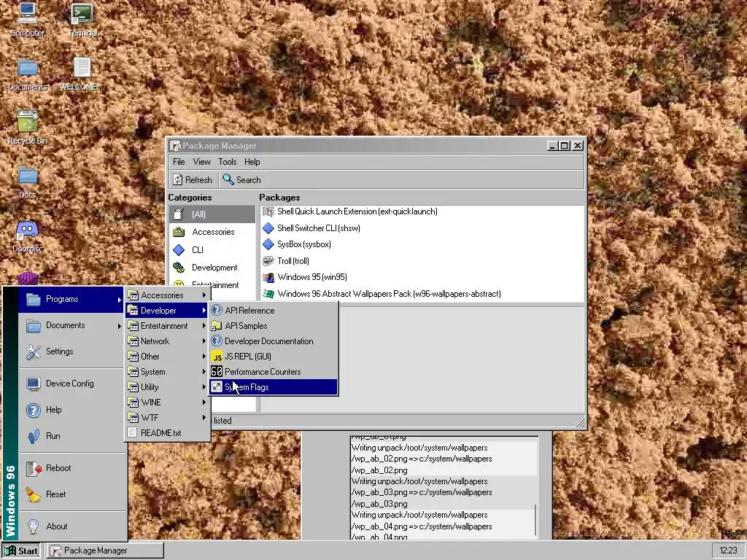Screen dimensions: 747x560
Task: Click the Start button
Action: (x=21, y=551)
